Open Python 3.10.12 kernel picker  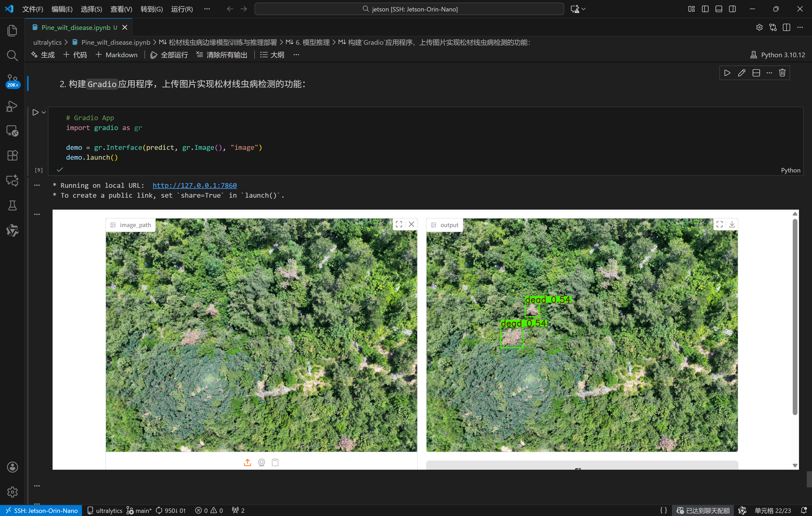778,55
